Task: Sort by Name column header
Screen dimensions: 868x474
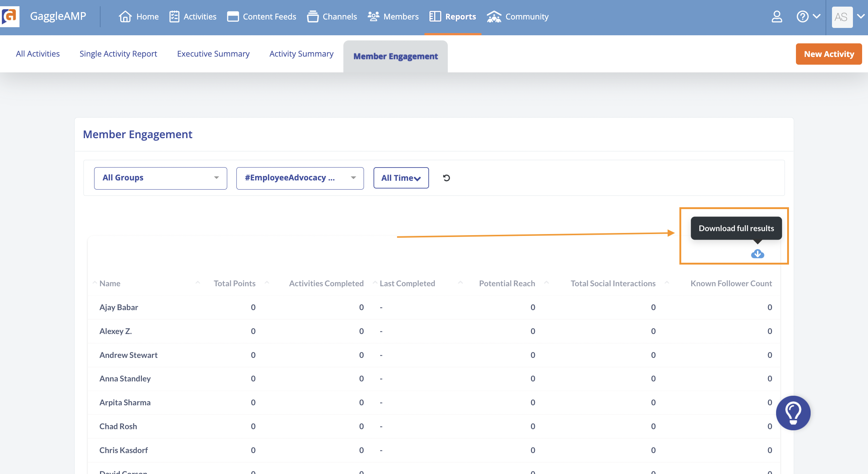Action: pyautogui.click(x=110, y=283)
